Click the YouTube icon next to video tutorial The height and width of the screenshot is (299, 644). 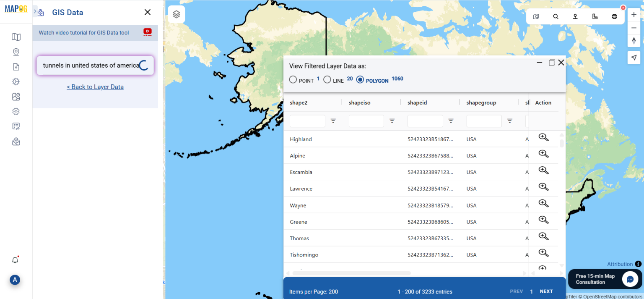pos(147,32)
